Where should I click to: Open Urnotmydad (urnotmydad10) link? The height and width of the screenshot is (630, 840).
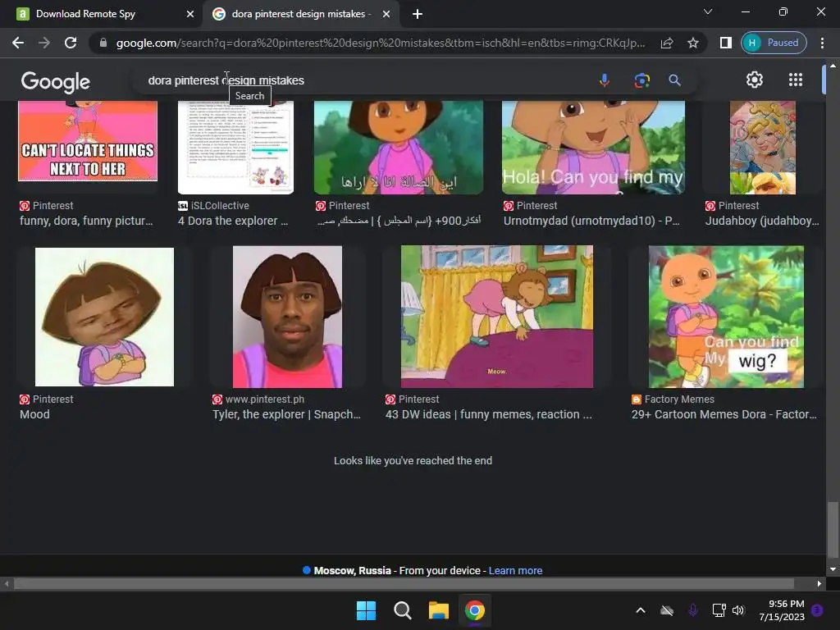pyautogui.click(x=591, y=221)
